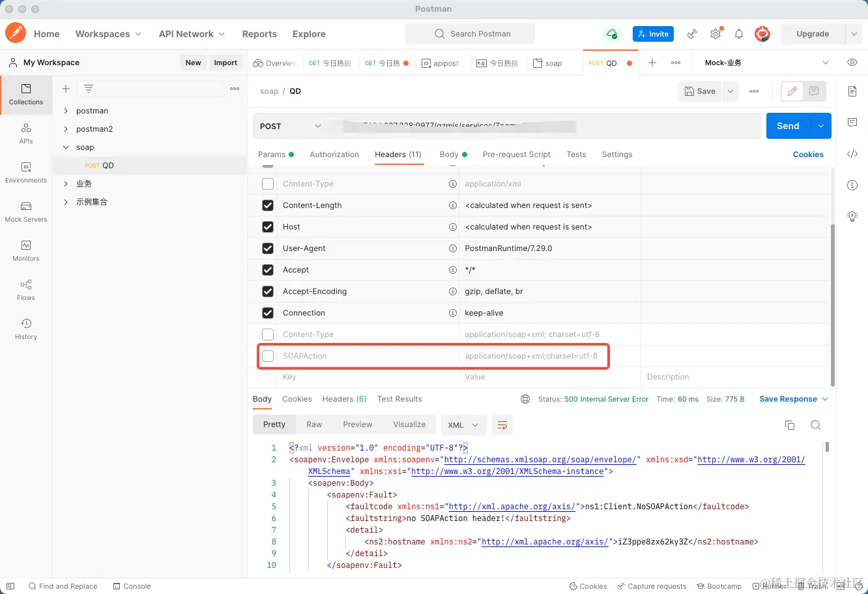Uncheck the Connection header

click(268, 313)
